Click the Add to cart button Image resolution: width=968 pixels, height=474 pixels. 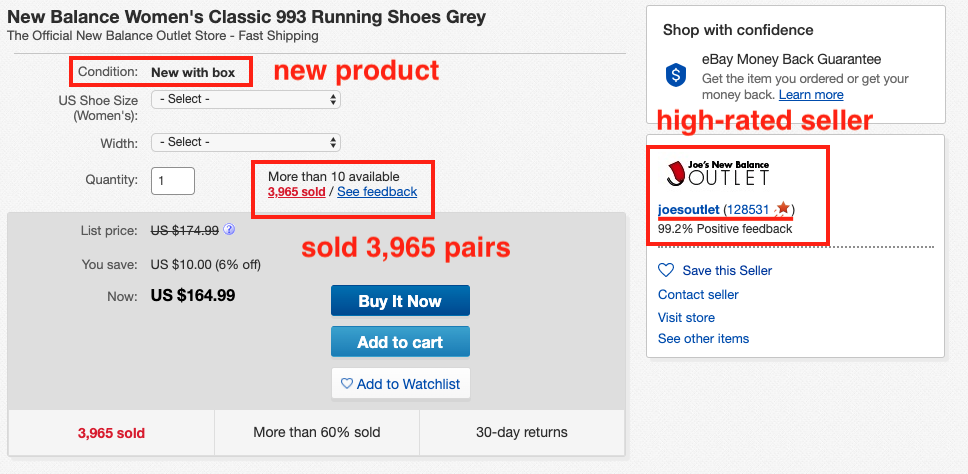coord(400,341)
